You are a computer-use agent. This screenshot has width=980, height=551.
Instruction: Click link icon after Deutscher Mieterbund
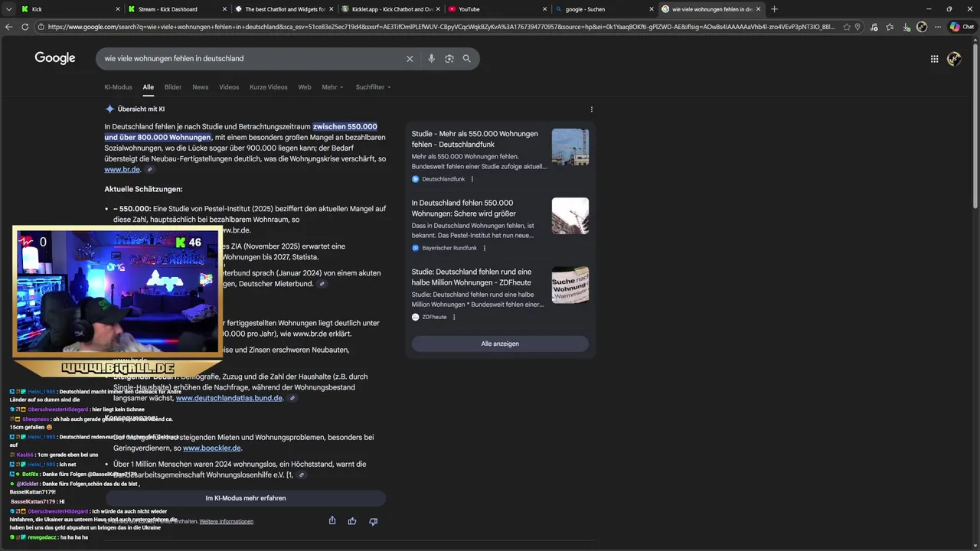pyautogui.click(x=322, y=284)
